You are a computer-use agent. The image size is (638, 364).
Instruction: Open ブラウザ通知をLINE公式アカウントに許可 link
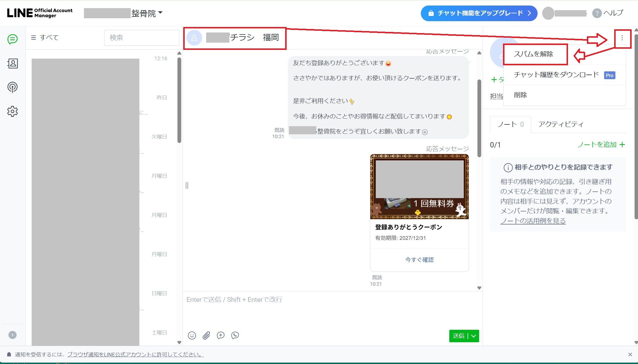135,354
